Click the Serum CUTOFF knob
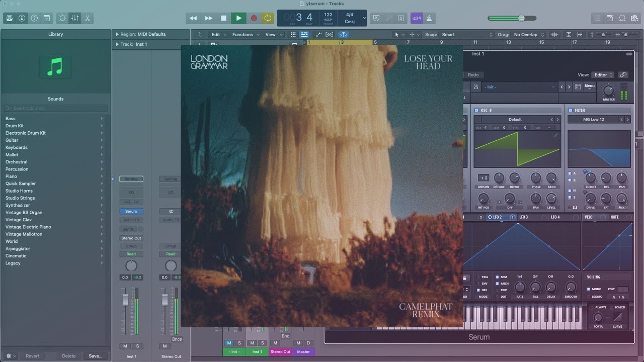 tap(591, 177)
